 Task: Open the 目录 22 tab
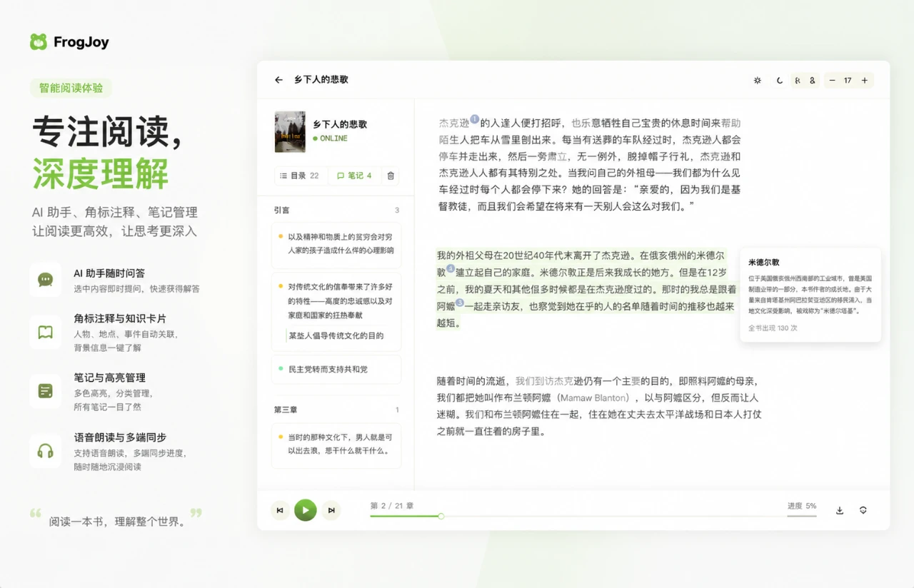(x=301, y=176)
